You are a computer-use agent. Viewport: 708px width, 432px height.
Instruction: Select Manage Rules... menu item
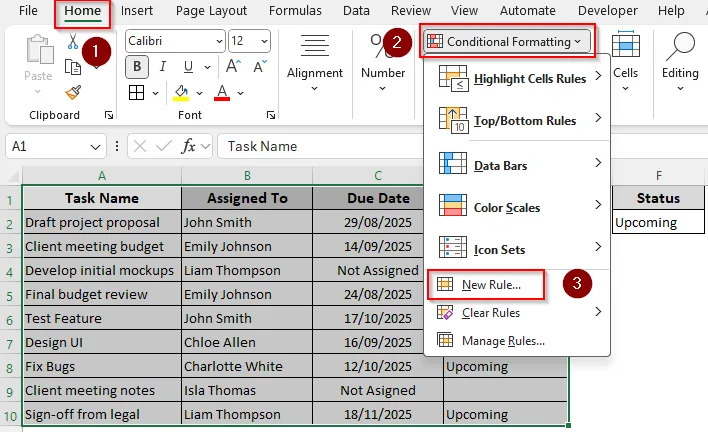coord(517,340)
